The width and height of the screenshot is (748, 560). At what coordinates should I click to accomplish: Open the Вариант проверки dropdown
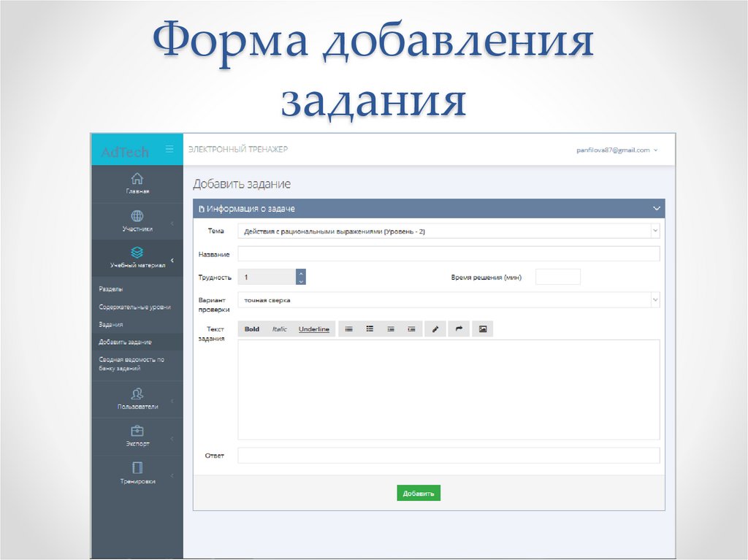448,300
